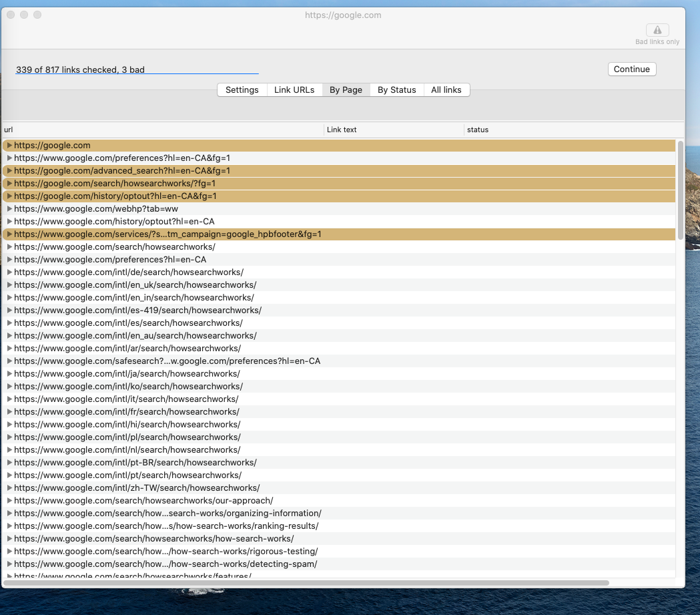Expand the services google_hpbfooter&fg=1 row

pyautogui.click(x=9, y=234)
